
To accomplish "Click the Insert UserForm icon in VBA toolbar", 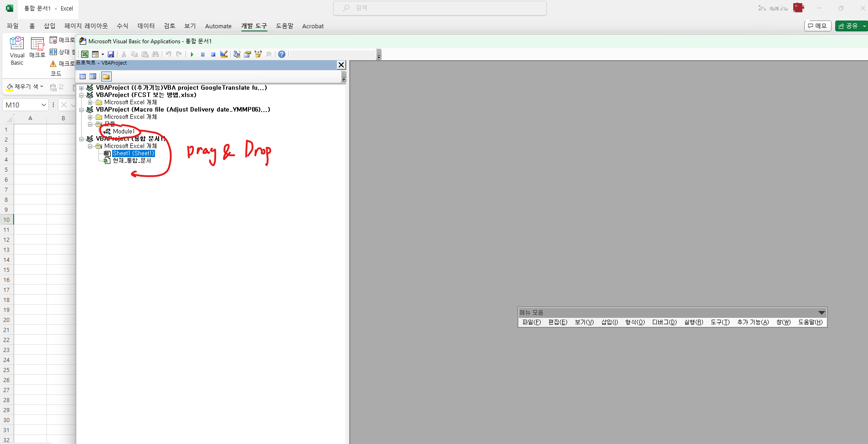I will pos(95,54).
